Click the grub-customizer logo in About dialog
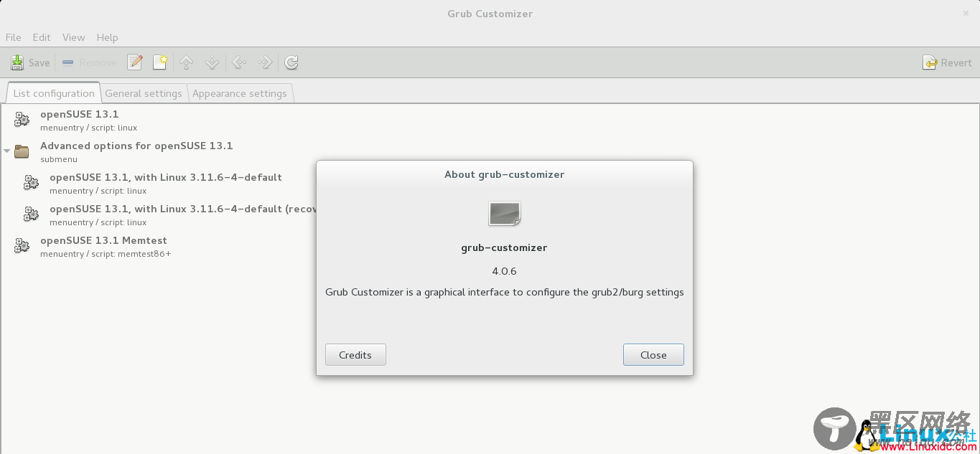The image size is (980, 454). pyautogui.click(x=505, y=214)
